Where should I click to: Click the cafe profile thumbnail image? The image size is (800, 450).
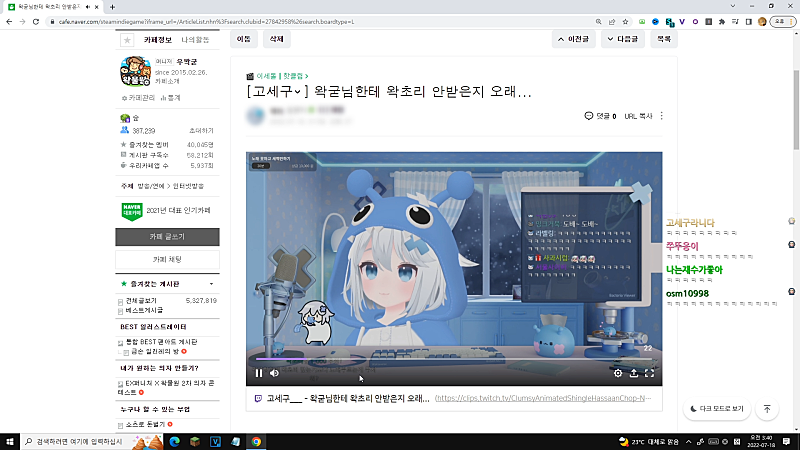(x=135, y=71)
